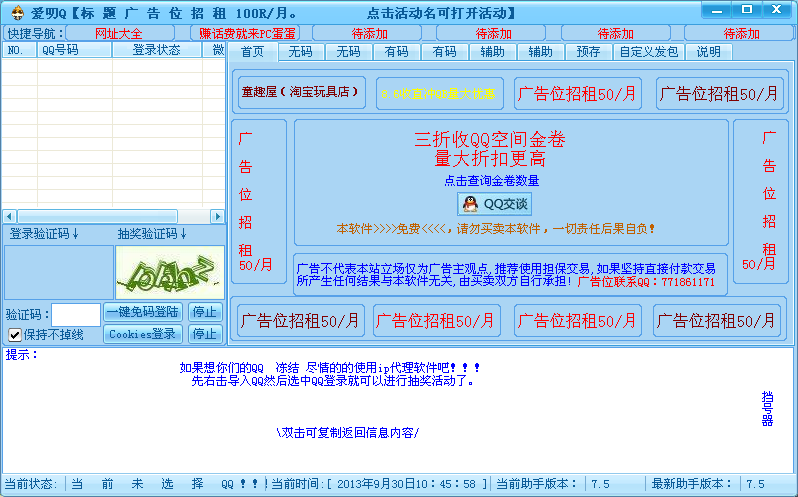Click 停止 next to Cookies登录

click(x=205, y=334)
